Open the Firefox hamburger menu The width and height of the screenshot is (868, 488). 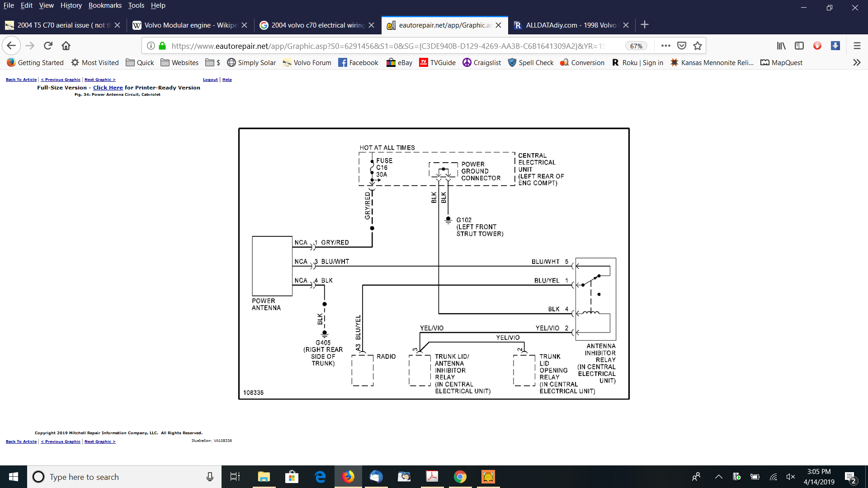pos(857,46)
